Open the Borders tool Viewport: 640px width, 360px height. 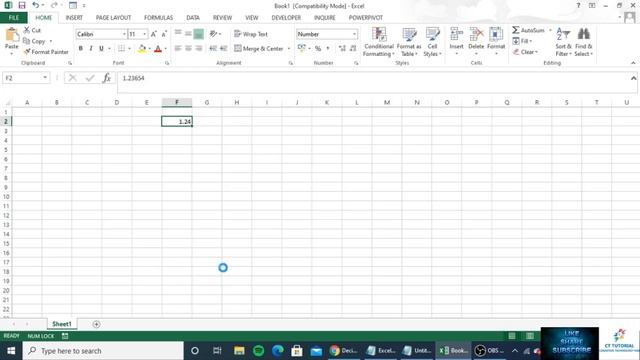pos(121,49)
